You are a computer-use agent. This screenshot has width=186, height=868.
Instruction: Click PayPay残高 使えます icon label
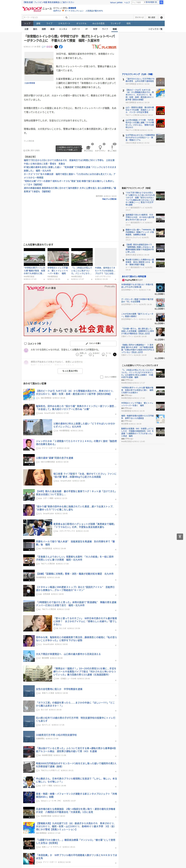pos(132,280)
